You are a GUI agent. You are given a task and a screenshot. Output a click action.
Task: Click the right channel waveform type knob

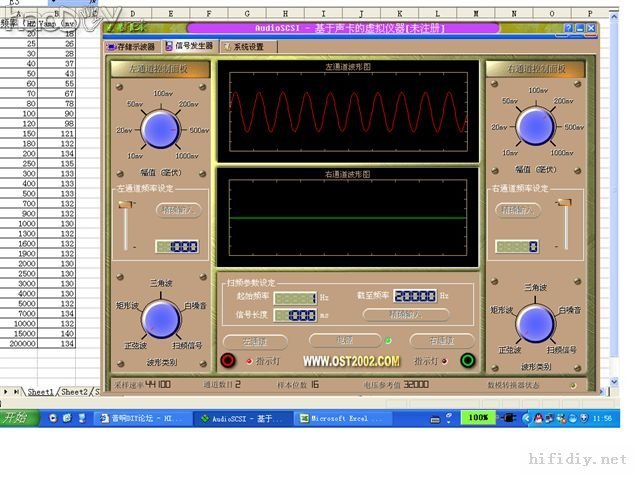click(x=536, y=322)
